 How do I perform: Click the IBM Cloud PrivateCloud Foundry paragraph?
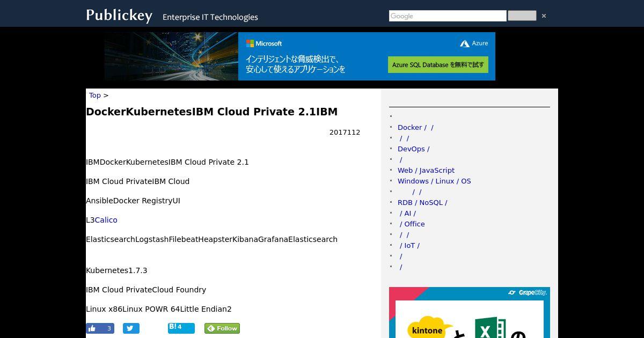click(x=146, y=290)
